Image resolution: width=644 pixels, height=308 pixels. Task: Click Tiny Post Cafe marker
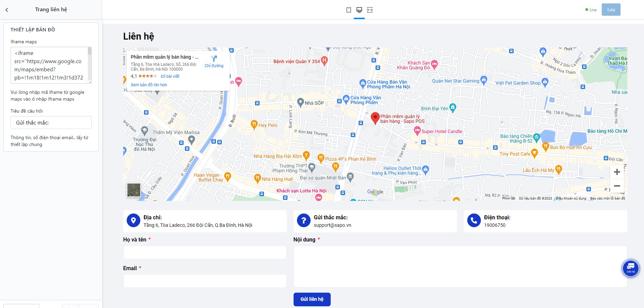[534, 153]
